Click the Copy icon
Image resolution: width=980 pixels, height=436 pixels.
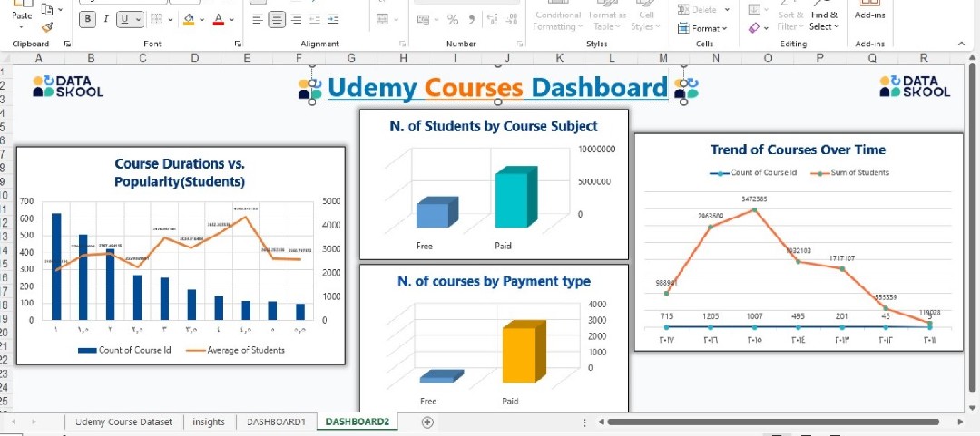[x=47, y=9]
